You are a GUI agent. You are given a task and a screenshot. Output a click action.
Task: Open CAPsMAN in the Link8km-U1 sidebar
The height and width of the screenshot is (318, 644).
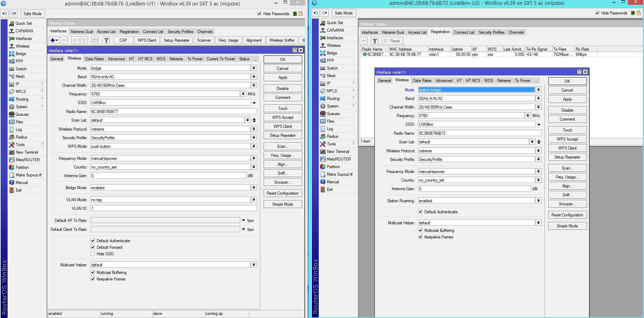click(x=24, y=31)
